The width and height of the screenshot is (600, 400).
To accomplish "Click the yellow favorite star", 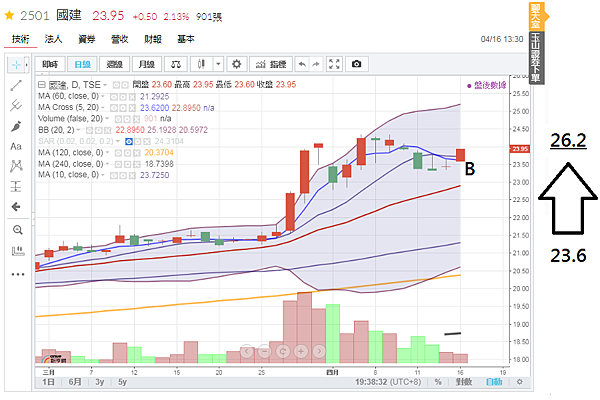I will 9,15.
